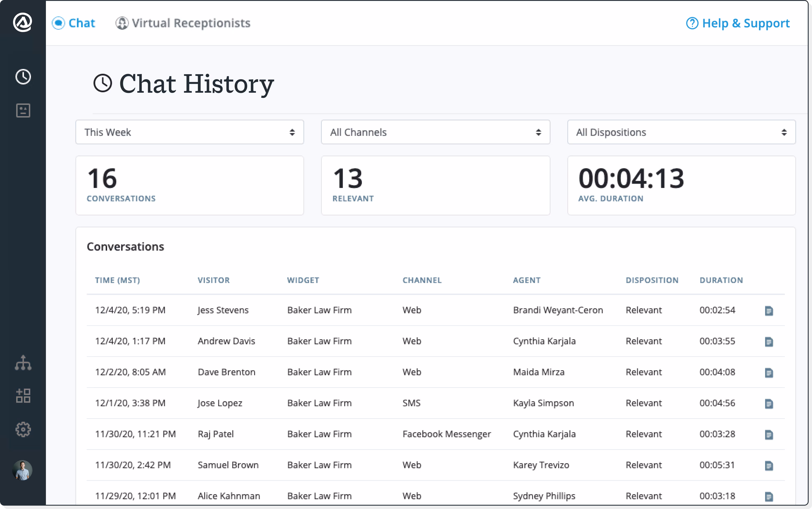Sort conversations by the Duration column
Viewport: 812px width, 509px height.
pos(721,280)
